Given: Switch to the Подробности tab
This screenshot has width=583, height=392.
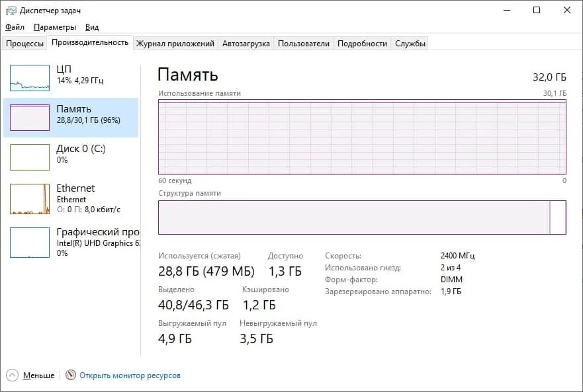Looking at the screenshot, I should pos(362,44).
